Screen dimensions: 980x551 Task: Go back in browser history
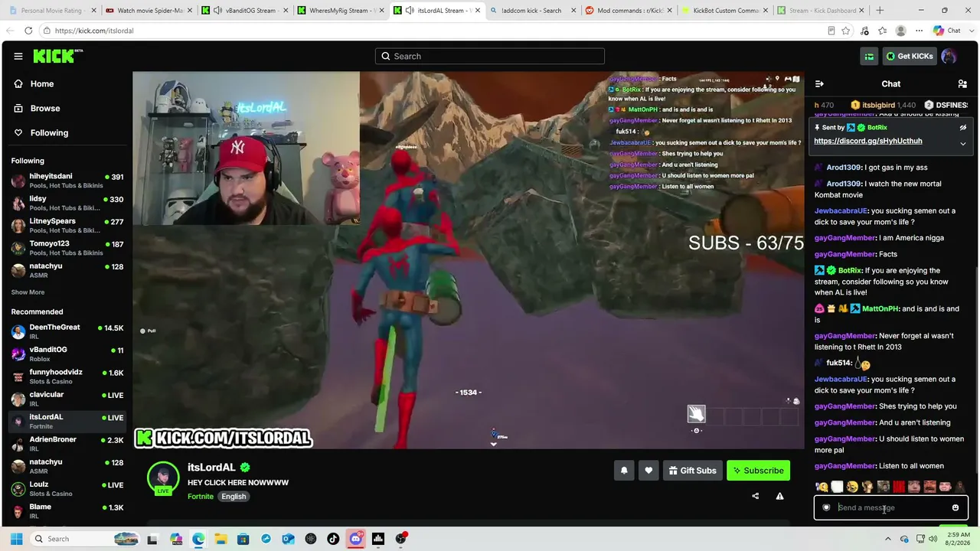point(10,31)
